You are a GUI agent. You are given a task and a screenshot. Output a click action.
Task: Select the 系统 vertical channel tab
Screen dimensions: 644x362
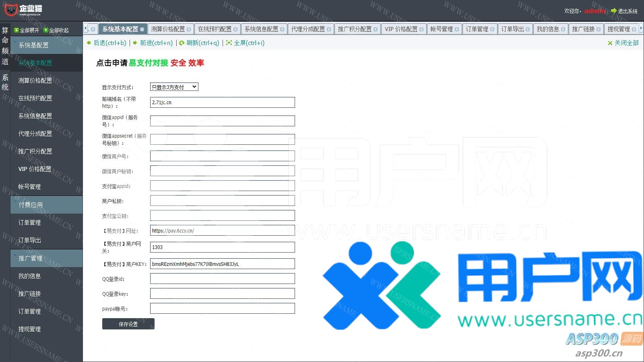5,82
